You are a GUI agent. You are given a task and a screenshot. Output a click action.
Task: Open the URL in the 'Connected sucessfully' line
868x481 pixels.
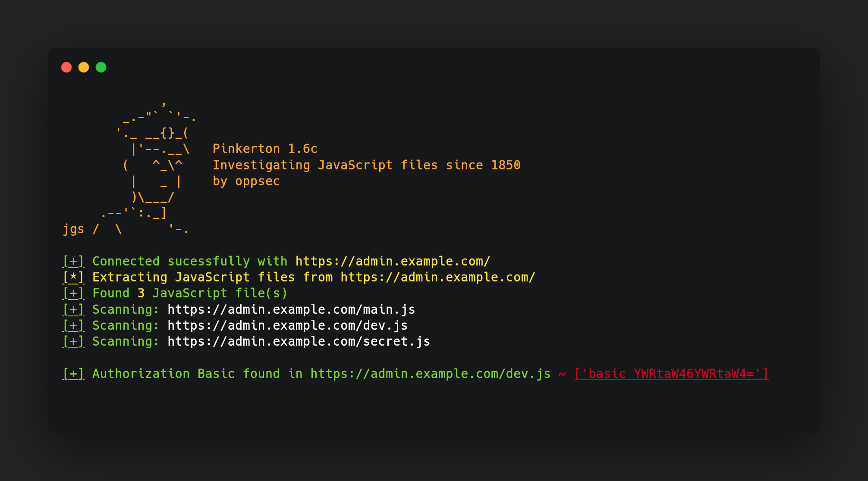pos(393,261)
